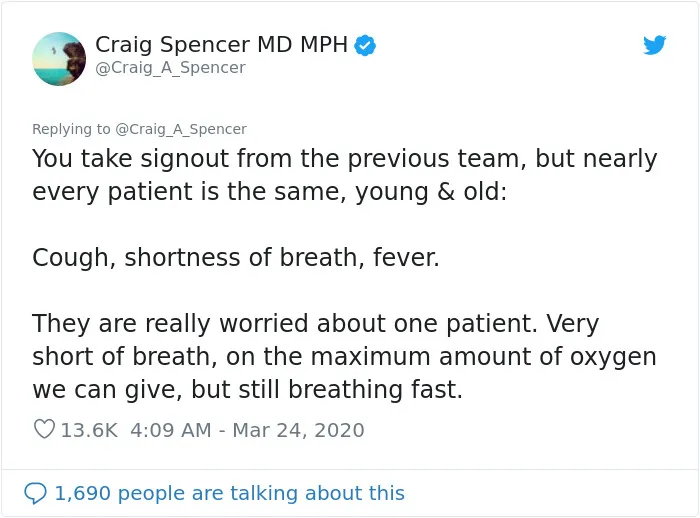This screenshot has width=700, height=518.
Task: Click the 1,690 number in the footer
Action: coord(83,493)
